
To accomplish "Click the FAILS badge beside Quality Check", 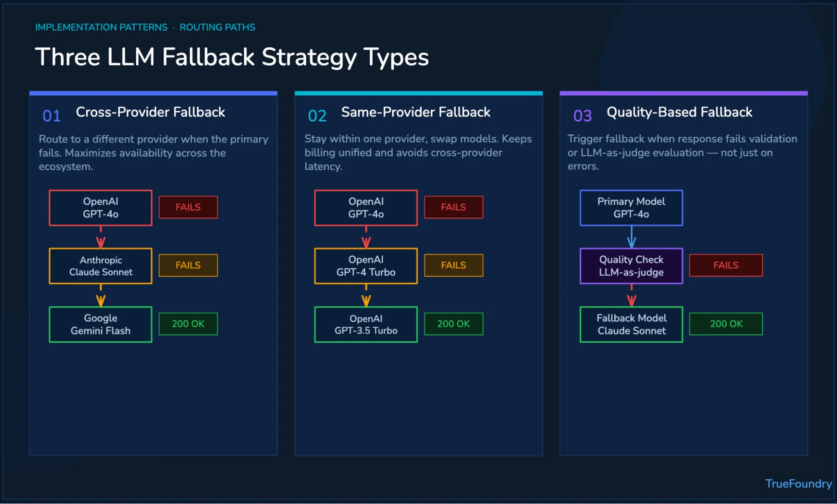I will pyautogui.click(x=726, y=265).
